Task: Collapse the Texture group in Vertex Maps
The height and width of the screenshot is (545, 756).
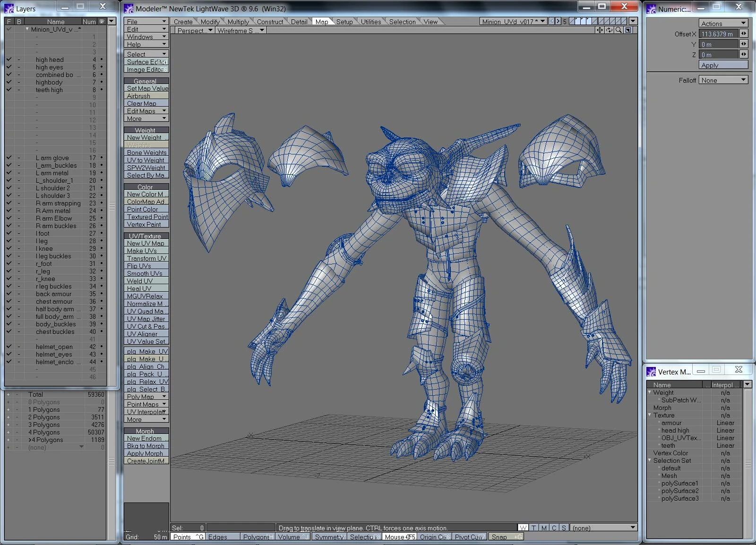Action: click(x=650, y=415)
